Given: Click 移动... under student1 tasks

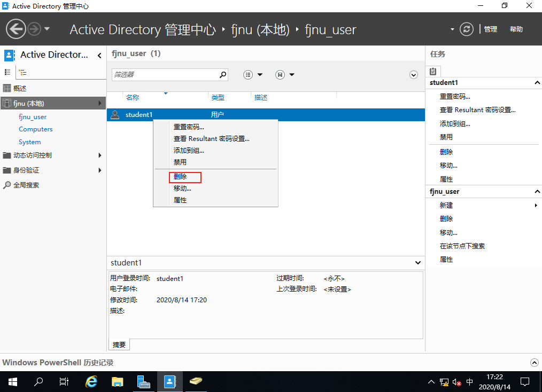Looking at the screenshot, I should click(x=448, y=166).
